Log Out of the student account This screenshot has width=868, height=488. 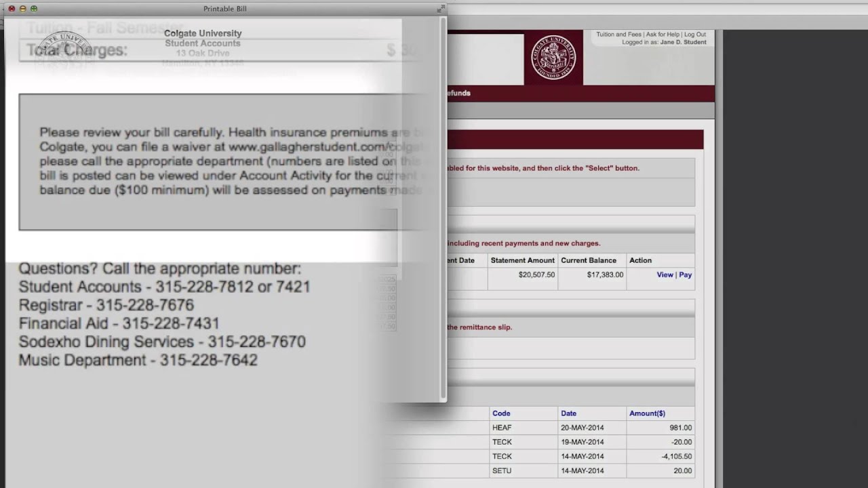click(x=695, y=35)
